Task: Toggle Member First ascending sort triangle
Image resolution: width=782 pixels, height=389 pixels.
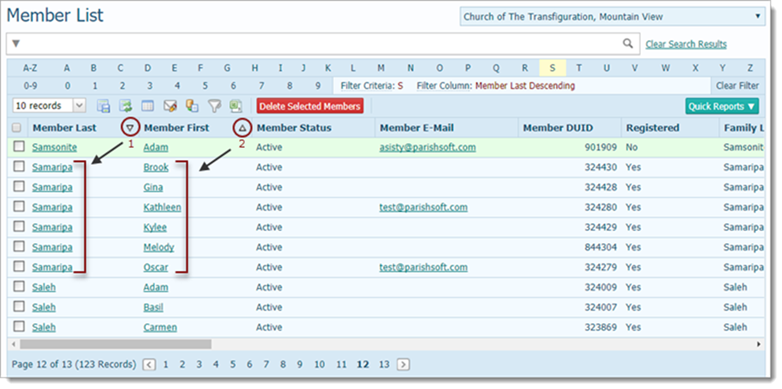Action: 242,128
